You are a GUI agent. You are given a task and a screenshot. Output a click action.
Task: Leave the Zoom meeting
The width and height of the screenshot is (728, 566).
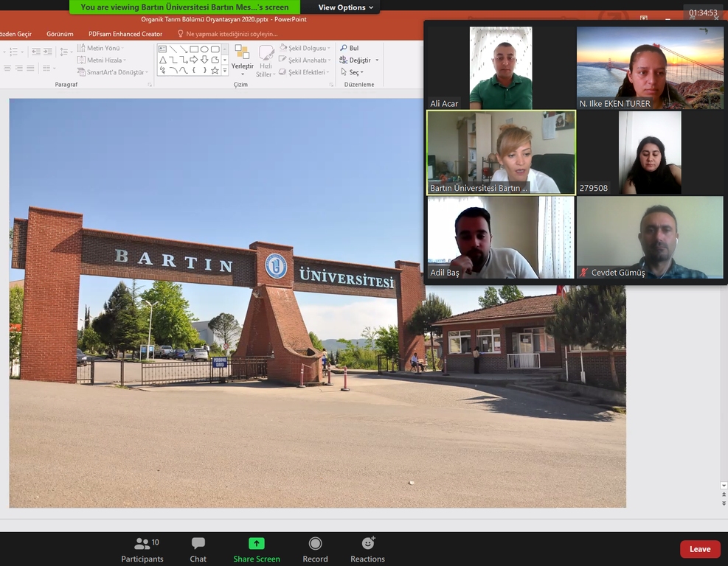coord(700,549)
